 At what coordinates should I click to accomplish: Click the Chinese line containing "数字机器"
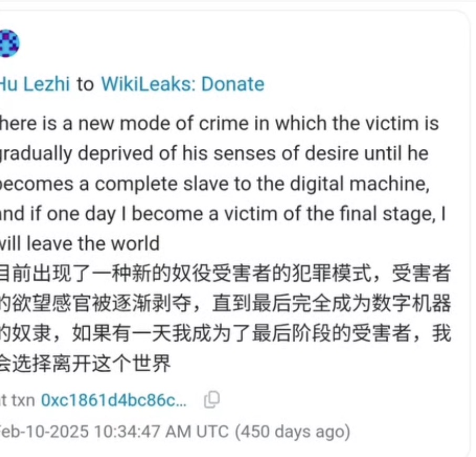(225, 303)
